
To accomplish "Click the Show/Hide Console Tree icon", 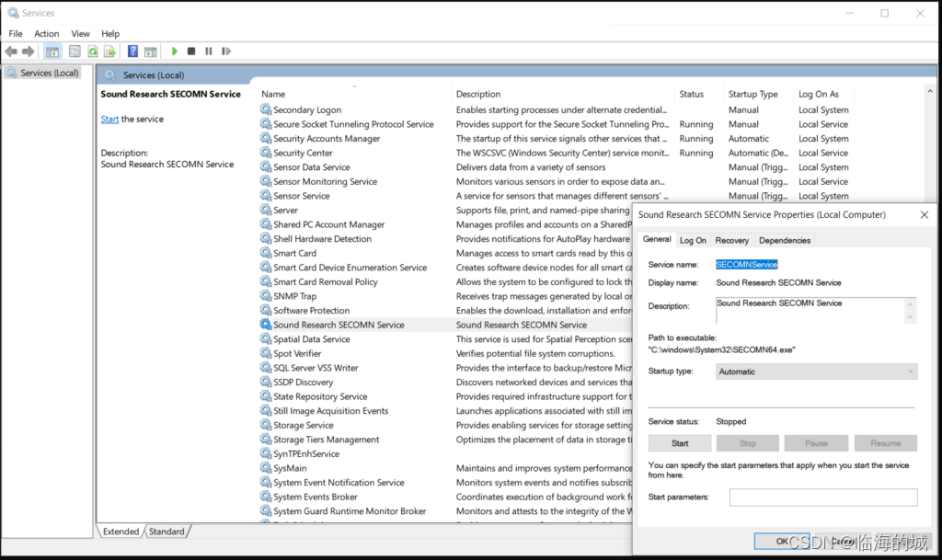I will pyautogui.click(x=52, y=51).
